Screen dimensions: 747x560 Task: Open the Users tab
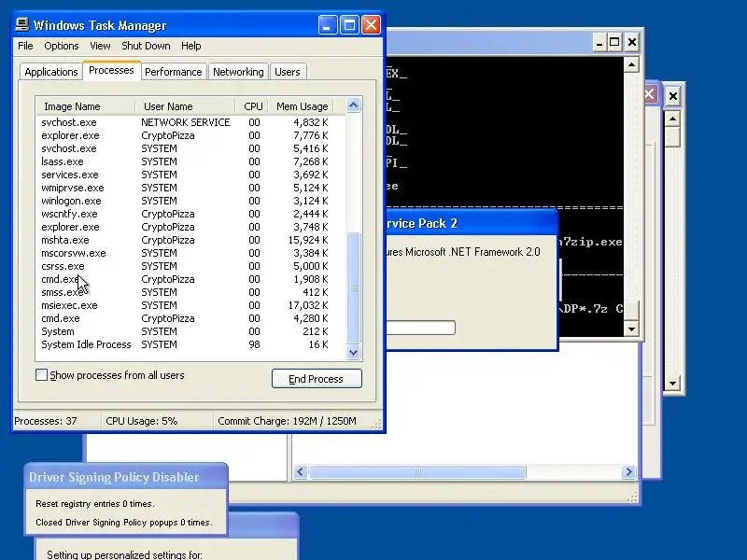point(288,72)
